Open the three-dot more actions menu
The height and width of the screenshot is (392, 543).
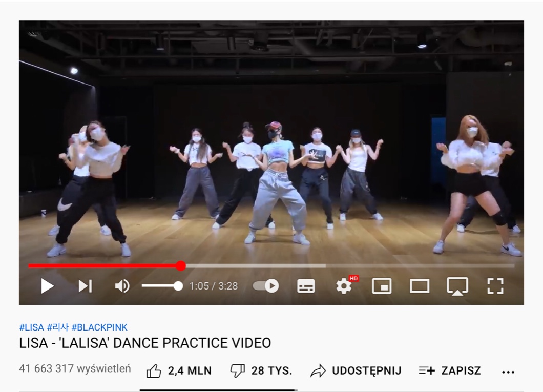pos(508,372)
